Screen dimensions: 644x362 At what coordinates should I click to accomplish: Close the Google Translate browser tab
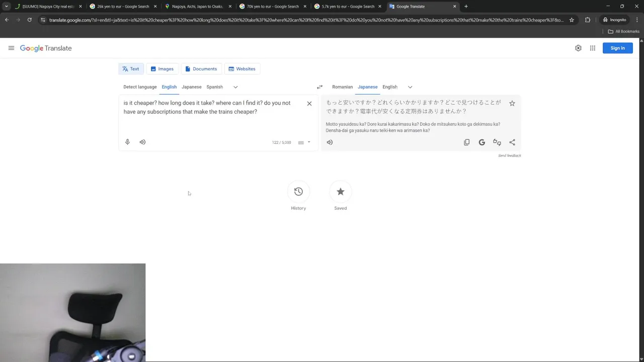click(x=455, y=7)
